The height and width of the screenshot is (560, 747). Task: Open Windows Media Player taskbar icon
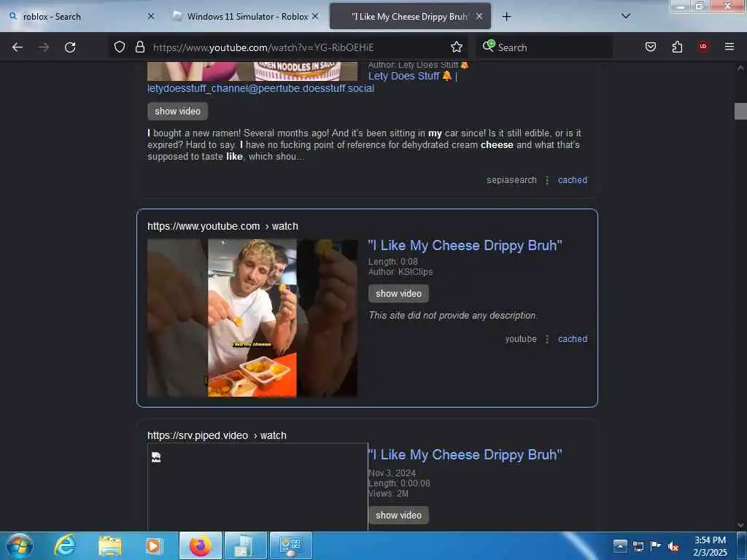154,545
